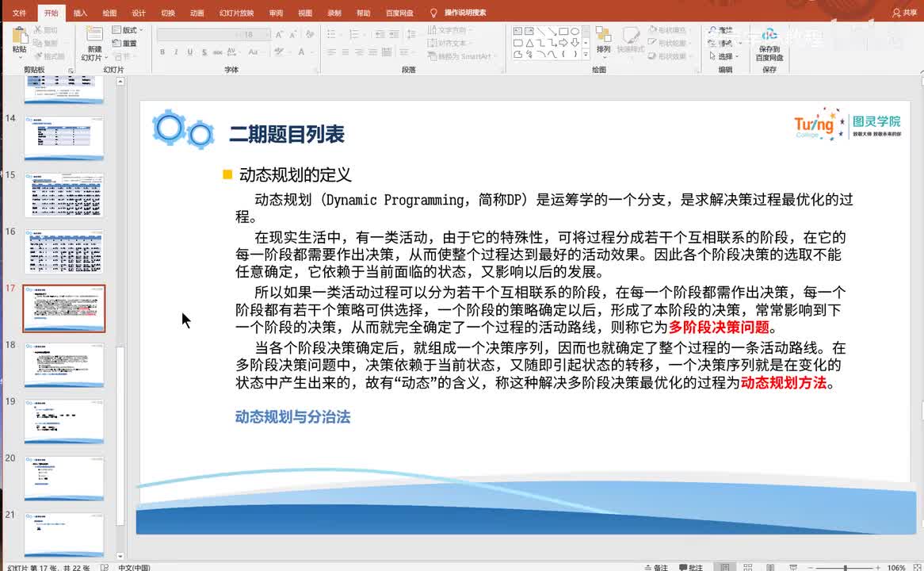Click the clear formatting icon
This screenshot has height=571, width=924.
click(309, 35)
